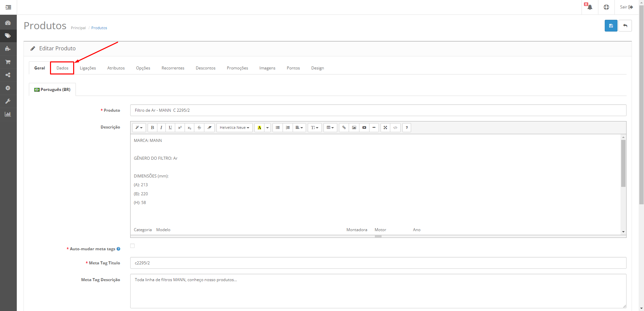Insert an ordered numbered list
The width and height of the screenshot is (644, 311).
(x=288, y=127)
